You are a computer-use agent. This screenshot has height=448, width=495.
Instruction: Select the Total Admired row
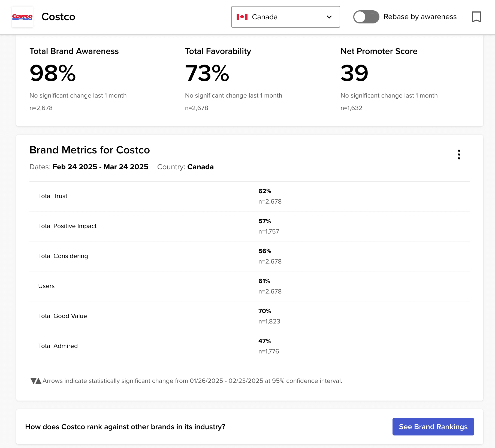(249, 346)
